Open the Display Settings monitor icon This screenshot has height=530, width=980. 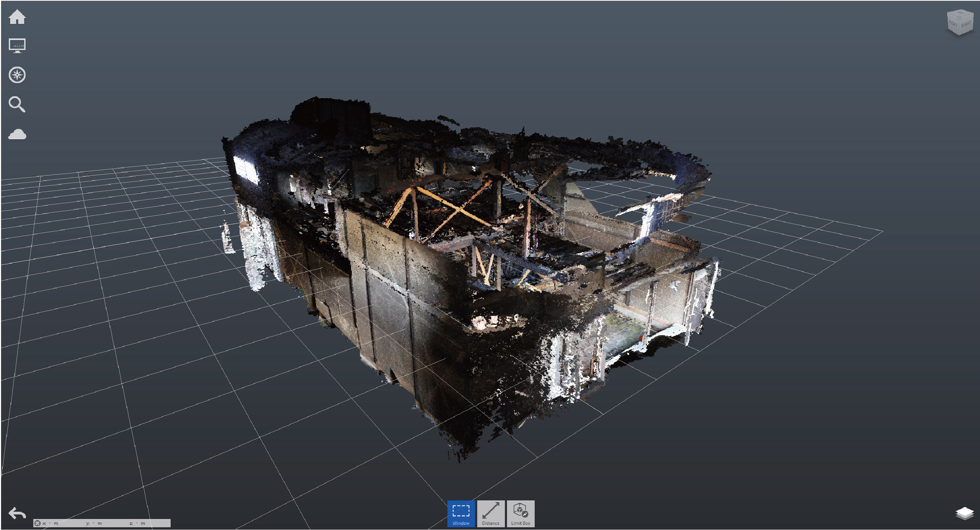point(17,46)
